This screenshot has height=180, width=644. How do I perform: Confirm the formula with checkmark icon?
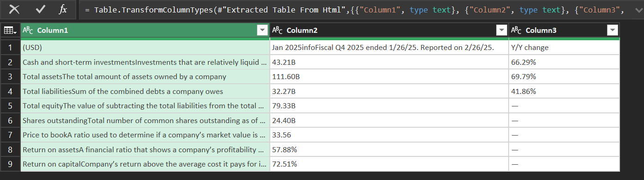[40, 9]
